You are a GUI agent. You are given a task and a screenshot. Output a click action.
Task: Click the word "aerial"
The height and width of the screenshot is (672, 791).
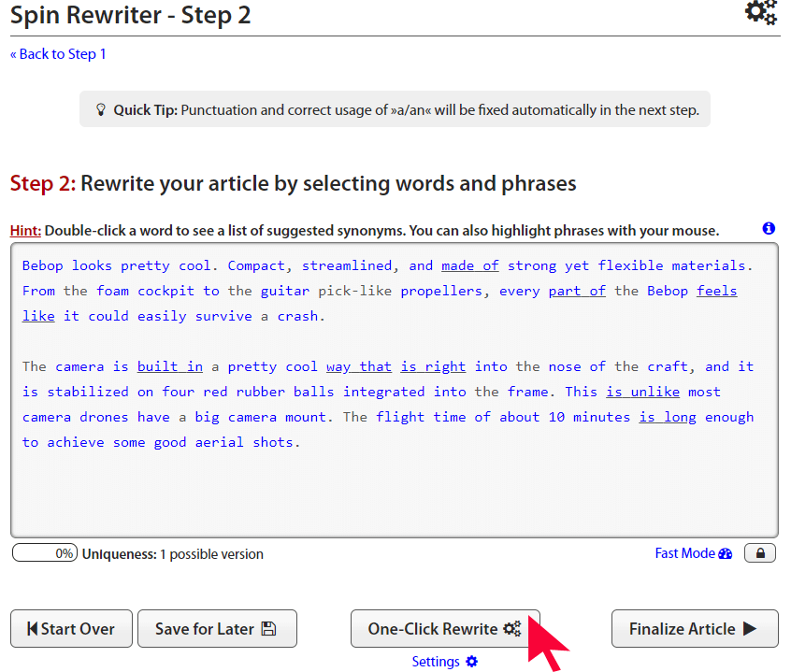tap(219, 442)
